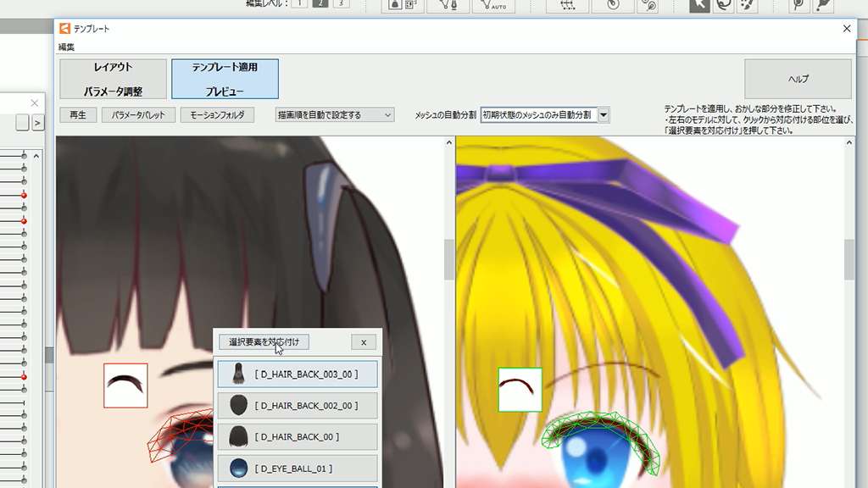Click the orange Template window app icon
The height and width of the screenshot is (488, 868).
tap(65, 28)
